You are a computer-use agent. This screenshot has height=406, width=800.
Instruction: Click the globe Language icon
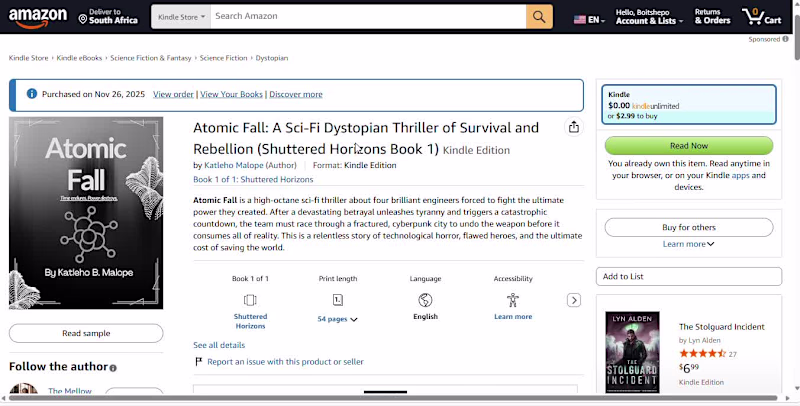pos(425,300)
